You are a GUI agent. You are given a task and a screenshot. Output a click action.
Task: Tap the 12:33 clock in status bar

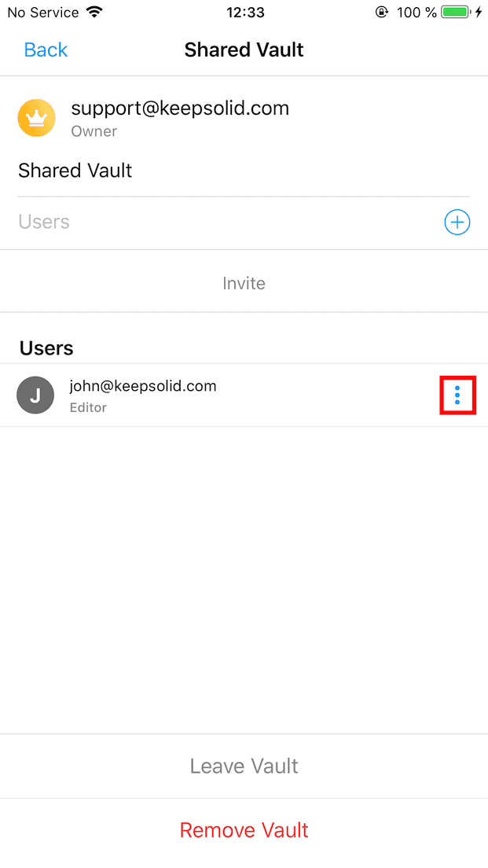point(244,12)
